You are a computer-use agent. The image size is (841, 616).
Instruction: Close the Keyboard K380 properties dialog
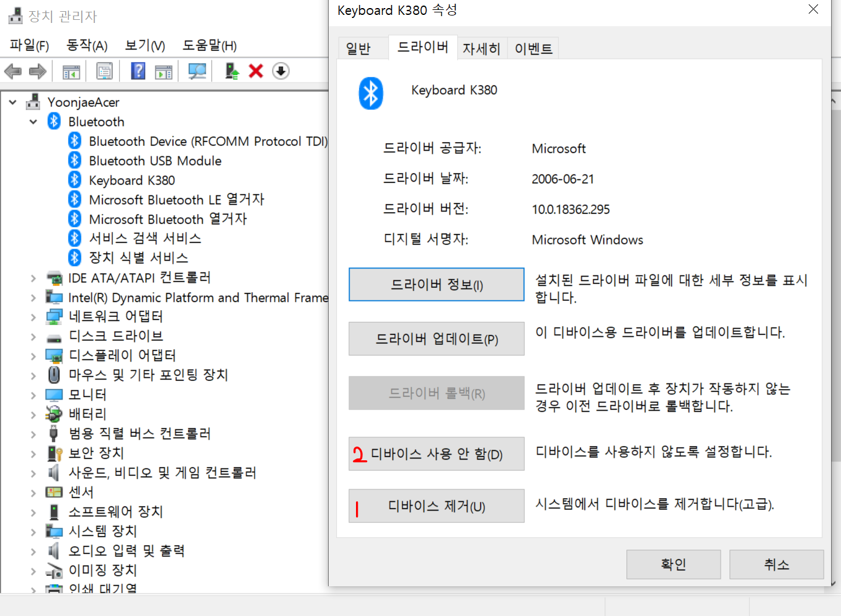[x=813, y=9]
